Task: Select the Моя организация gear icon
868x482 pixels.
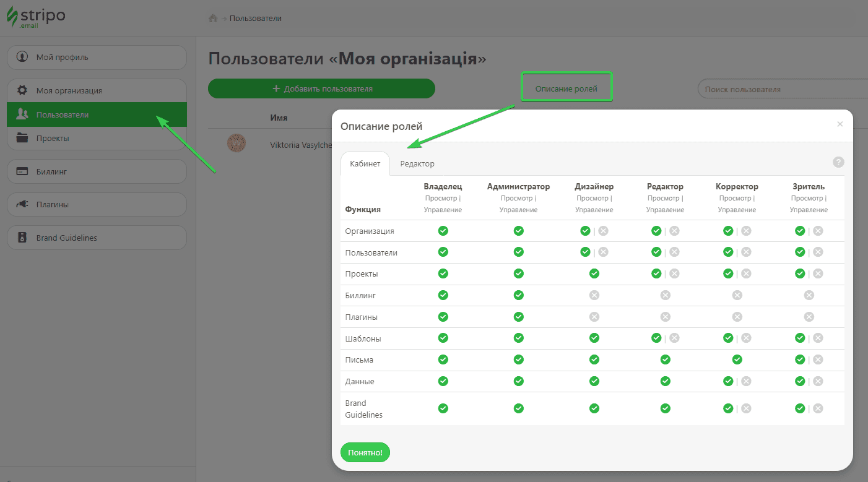Action: point(22,90)
